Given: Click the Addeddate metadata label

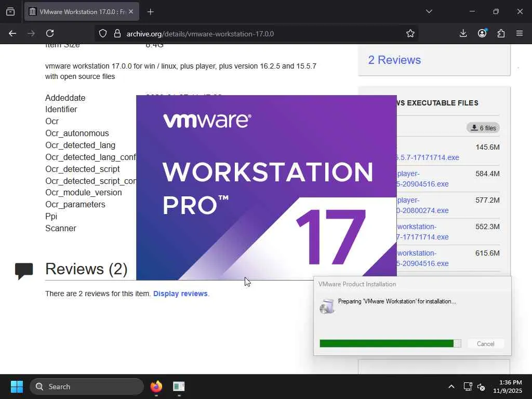Looking at the screenshot, I should pyautogui.click(x=65, y=98).
